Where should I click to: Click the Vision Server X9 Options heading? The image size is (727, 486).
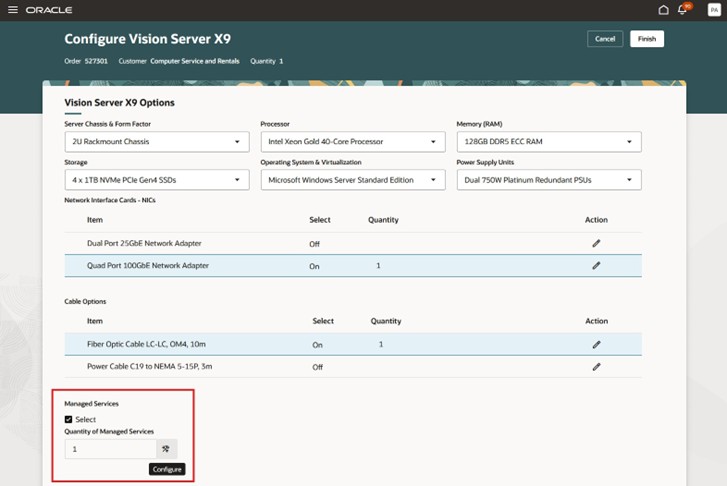pyautogui.click(x=120, y=103)
